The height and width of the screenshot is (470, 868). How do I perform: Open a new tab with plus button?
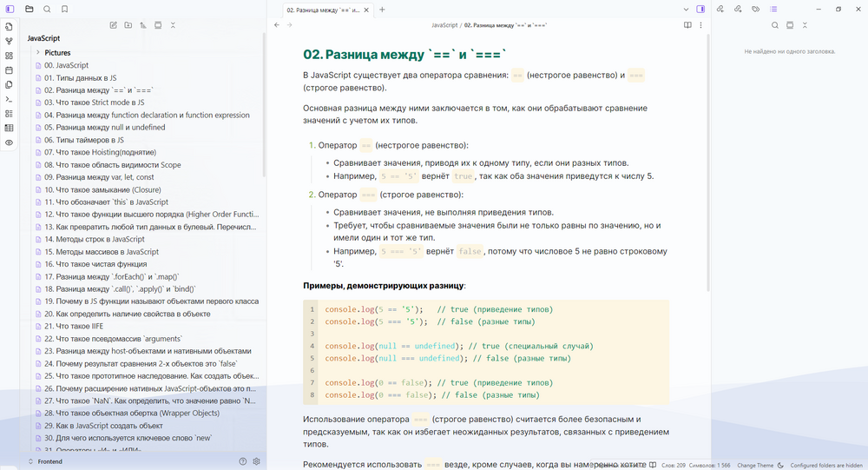pyautogui.click(x=382, y=10)
